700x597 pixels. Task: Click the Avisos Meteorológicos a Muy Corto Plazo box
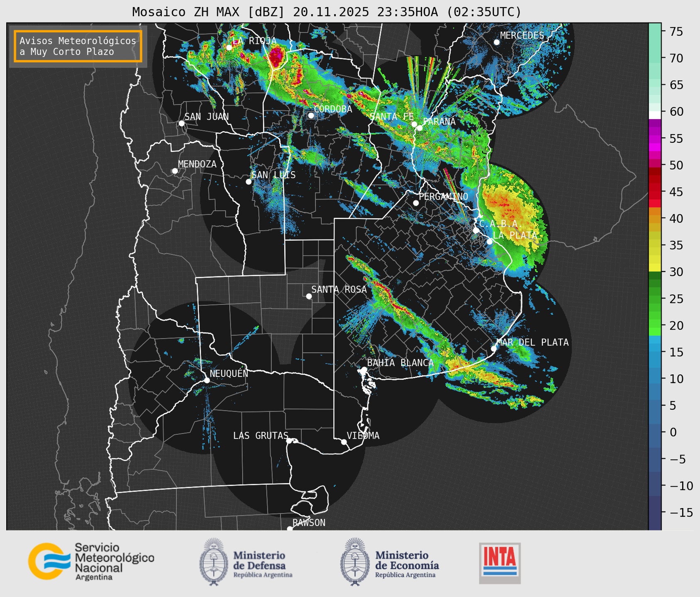[78, 46]
